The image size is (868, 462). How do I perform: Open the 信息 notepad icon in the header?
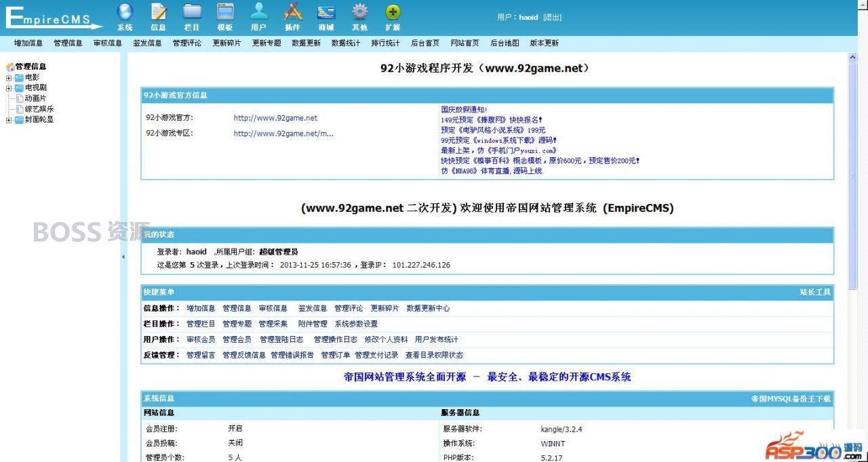pyautogui.click(x=159, y=12)
